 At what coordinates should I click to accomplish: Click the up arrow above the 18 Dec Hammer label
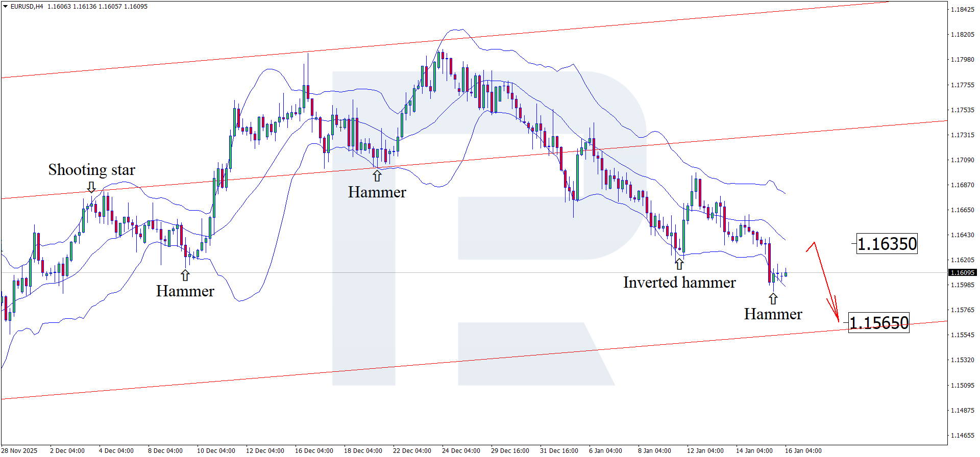tap(377, 176)
